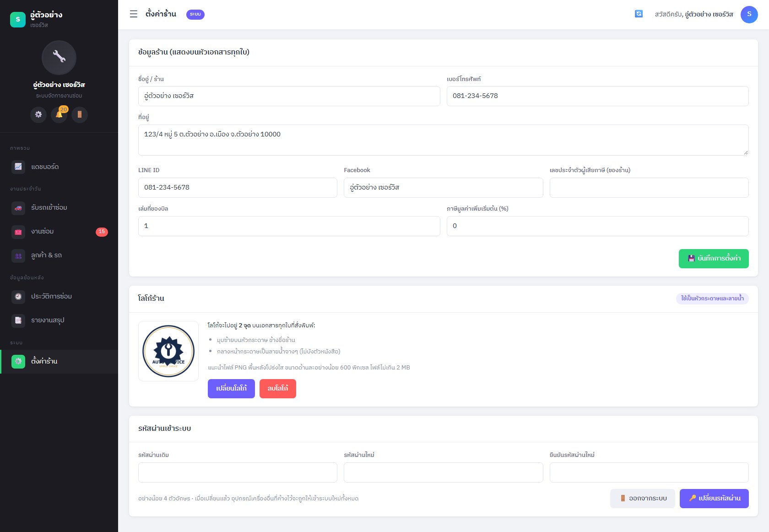Click the wrench shop avatar in sidebar

[59, 58]
